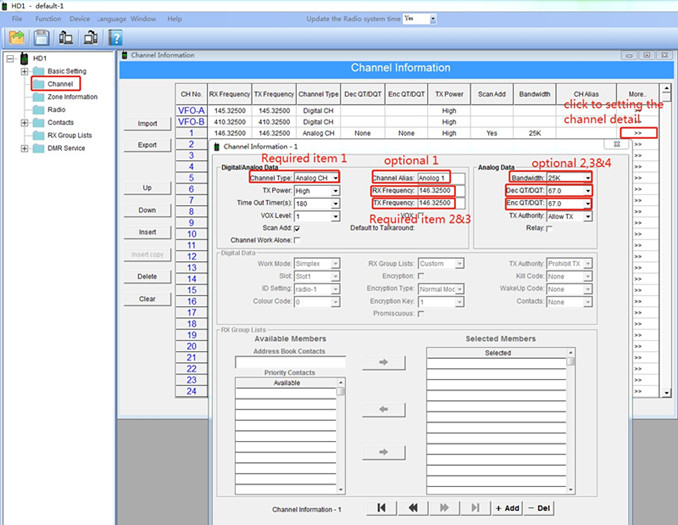Viewport: 678px width, 525px height.
Task: Select the VFO-A row header
Action: coord(191,110)
